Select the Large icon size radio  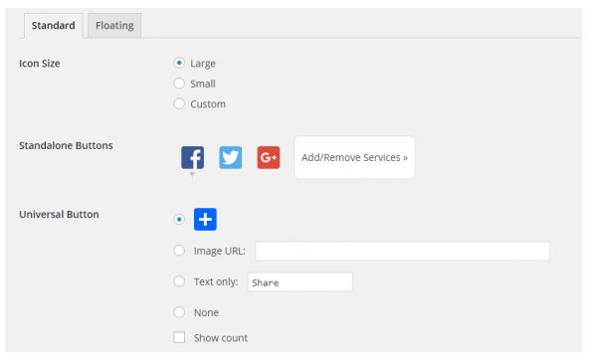179,63
